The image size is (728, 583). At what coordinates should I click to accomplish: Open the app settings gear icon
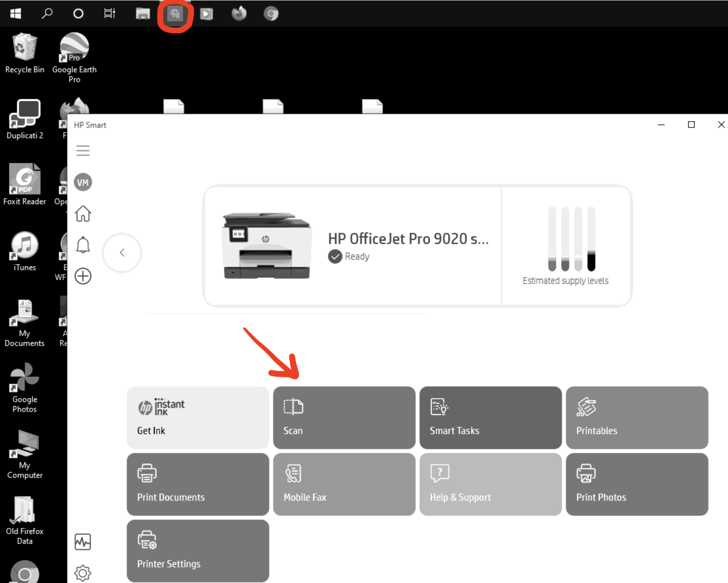[83, 573]
